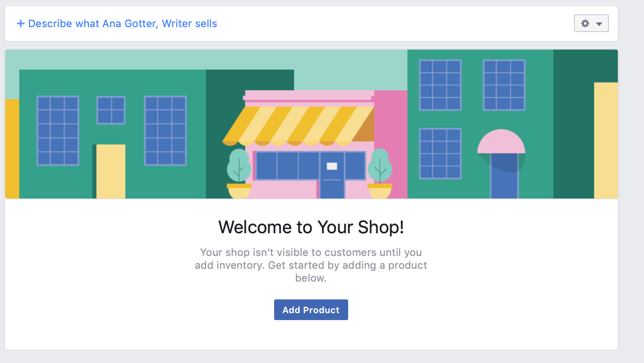644x363 pixels.
Task: Click the Add Product button
Action: (x=311, y=310)
